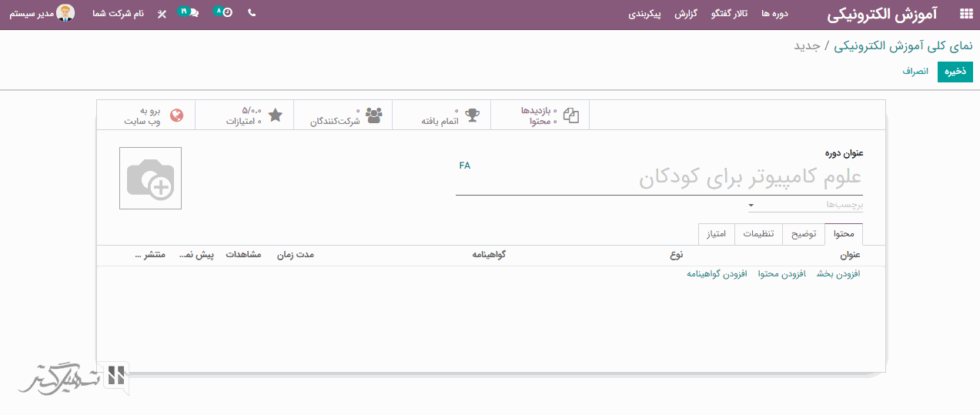Click the course image upload placeholder
Image resolution: width=980 pixels, height=415 pixels.
pyautogui.click(x=150, y=178)
